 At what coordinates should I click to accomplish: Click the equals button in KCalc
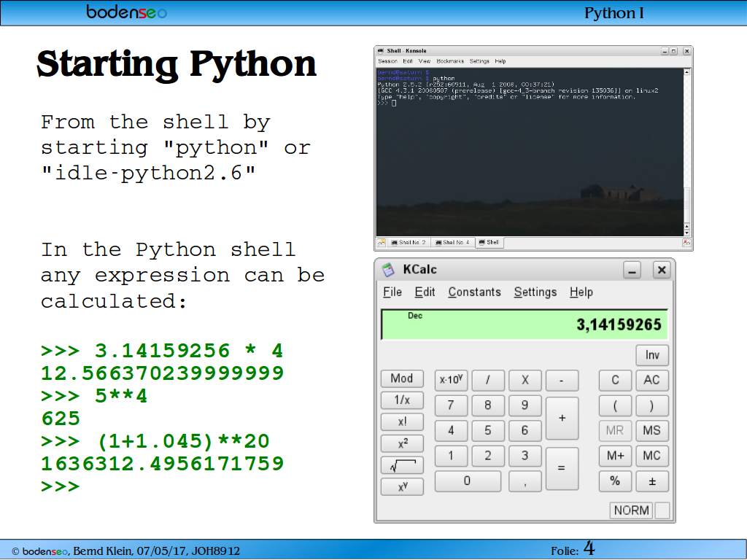[562, 469]
